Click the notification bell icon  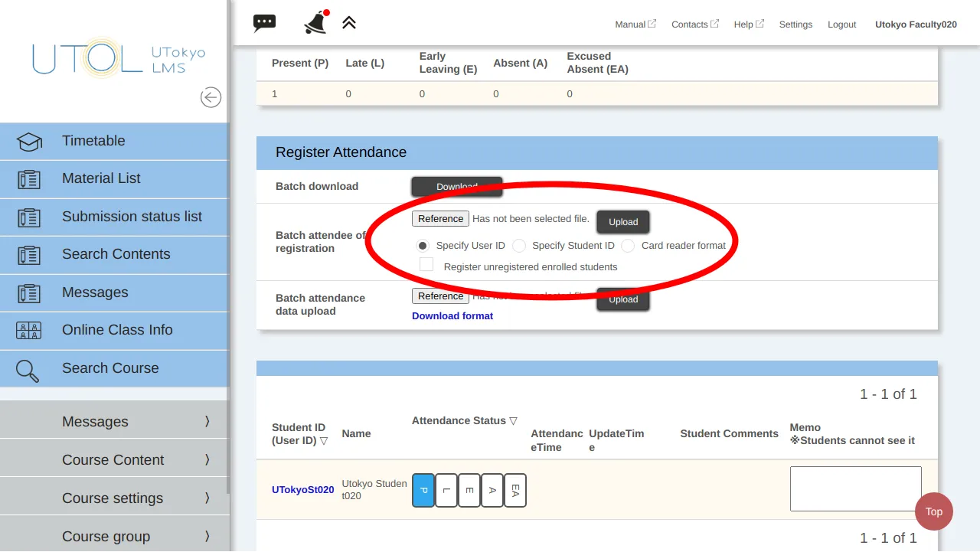(315, 23)
